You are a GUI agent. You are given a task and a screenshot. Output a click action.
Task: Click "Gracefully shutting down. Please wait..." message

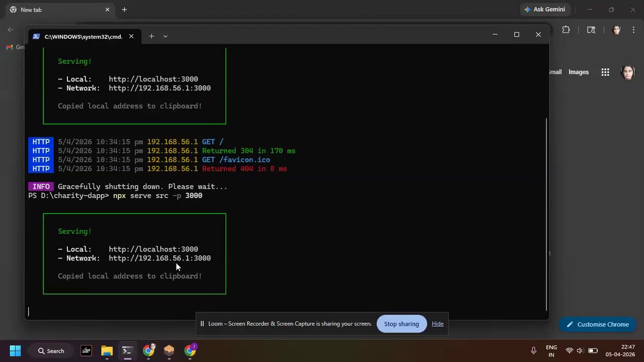[x=142, y=187]
